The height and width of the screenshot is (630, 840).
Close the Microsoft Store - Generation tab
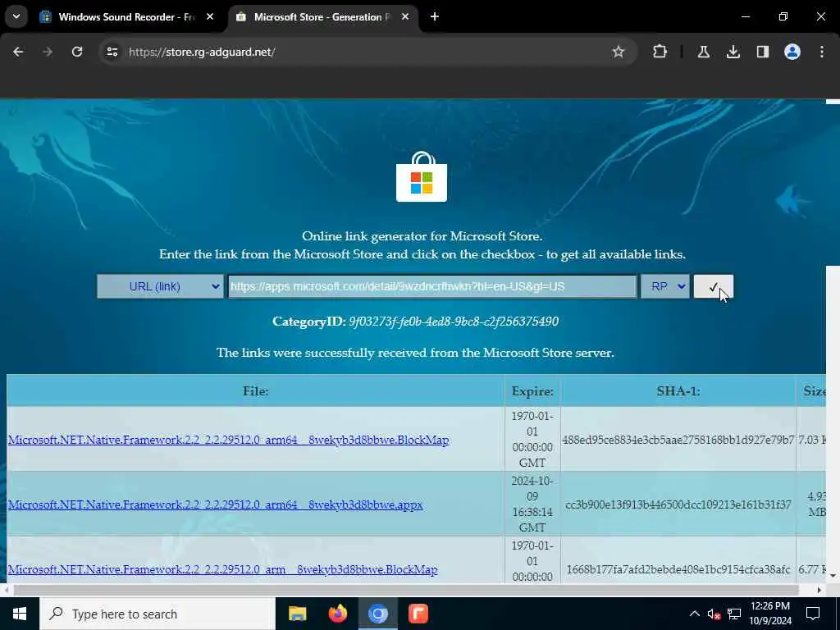coord(405,16)
